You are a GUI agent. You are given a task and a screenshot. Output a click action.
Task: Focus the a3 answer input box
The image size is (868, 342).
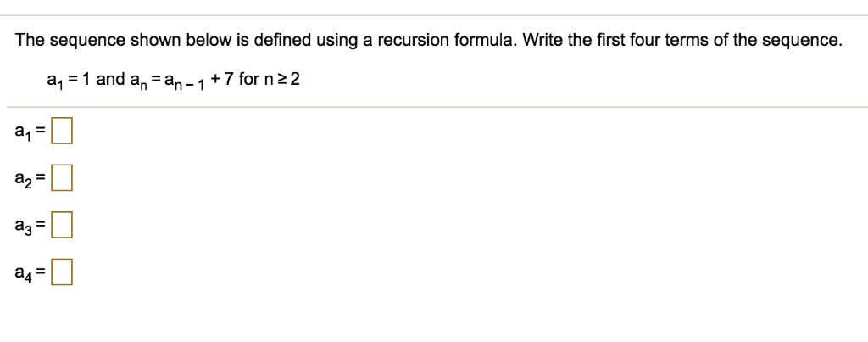click(61, 226)
